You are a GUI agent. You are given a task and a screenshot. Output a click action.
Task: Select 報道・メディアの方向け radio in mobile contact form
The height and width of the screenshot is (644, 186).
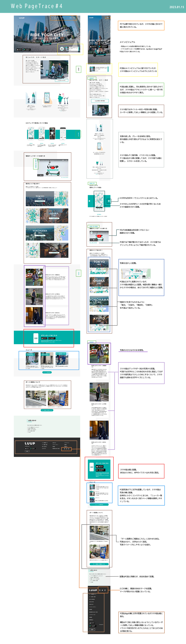pos(90,579)
